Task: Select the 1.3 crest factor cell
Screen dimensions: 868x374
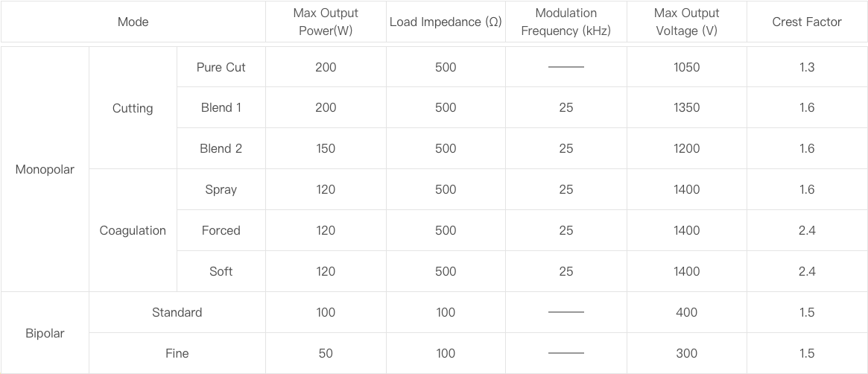Action: [806, 67]
